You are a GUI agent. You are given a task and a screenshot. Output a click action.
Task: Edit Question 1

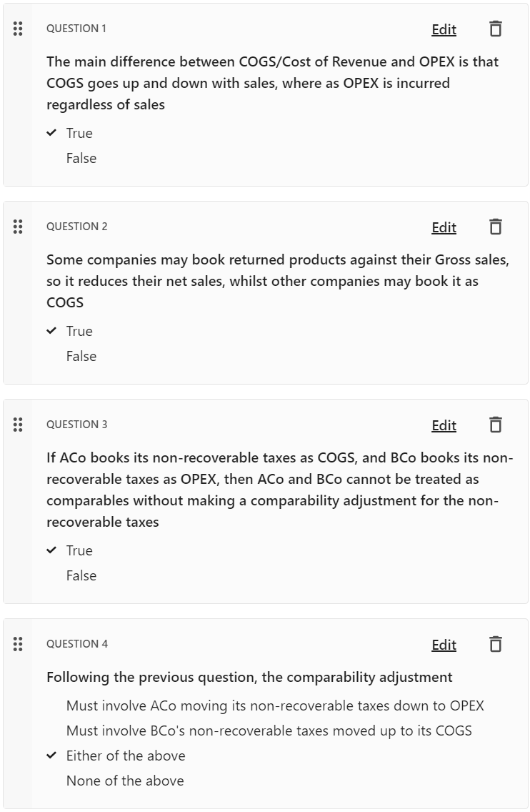(x=444, y=29)
